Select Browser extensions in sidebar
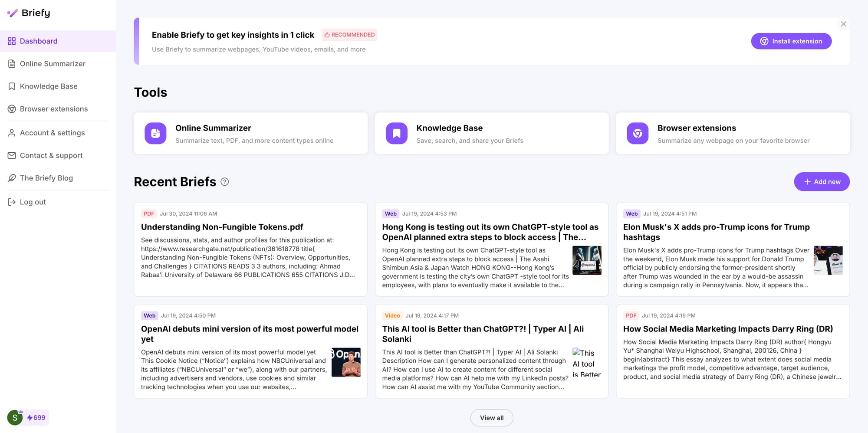The width and height of the screenshot is (868, 433). pyautogui.click(x=58, y=109)
